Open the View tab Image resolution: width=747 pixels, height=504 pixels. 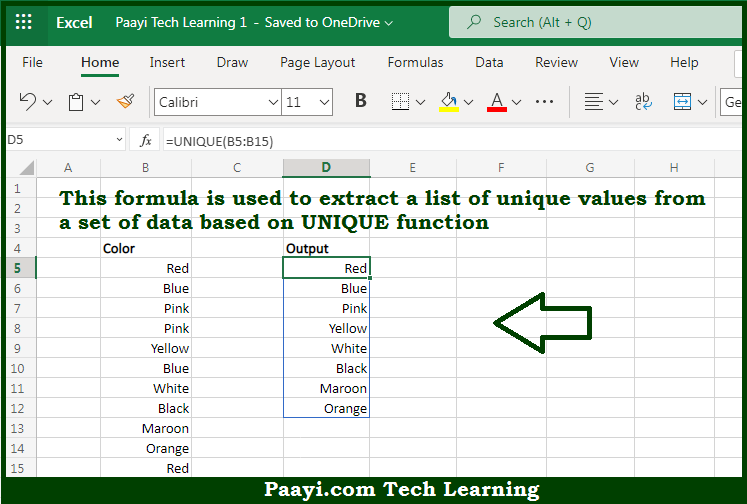(624, 62)
